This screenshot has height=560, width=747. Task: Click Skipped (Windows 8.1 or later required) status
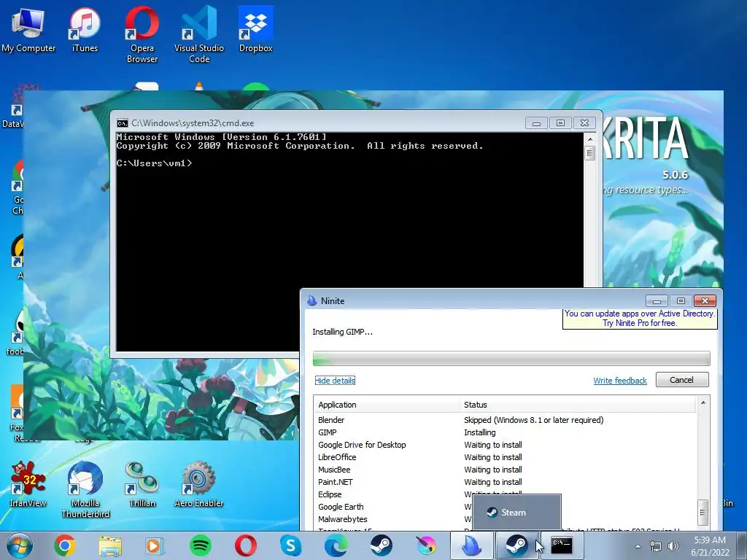(533, 420)
